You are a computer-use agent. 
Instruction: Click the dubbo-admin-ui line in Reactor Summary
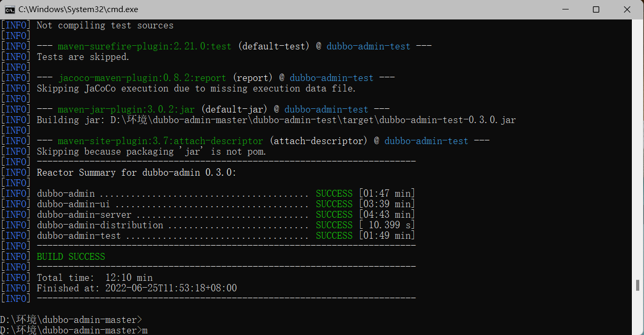73,204
